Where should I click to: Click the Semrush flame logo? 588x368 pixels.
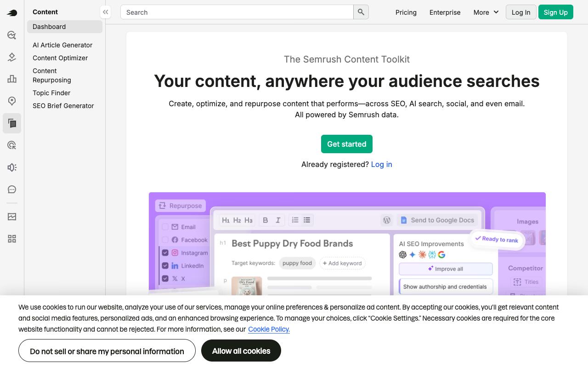tap(12, 13)
